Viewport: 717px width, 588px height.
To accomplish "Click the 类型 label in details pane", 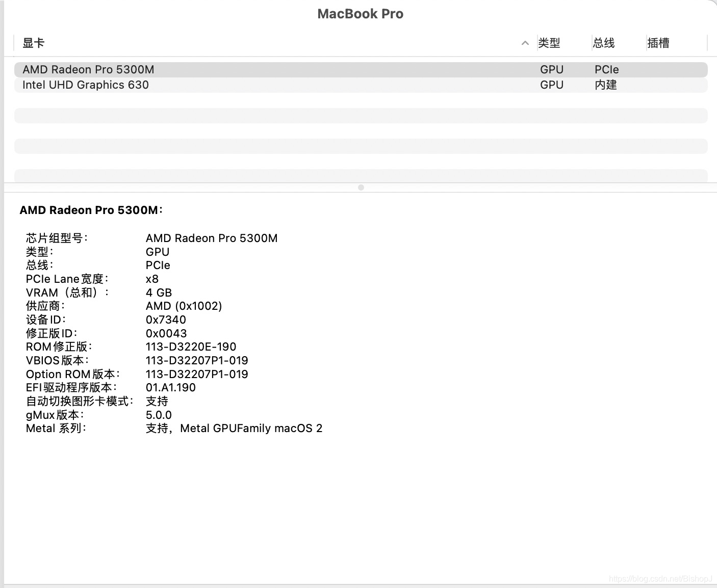I will point(40,252).
